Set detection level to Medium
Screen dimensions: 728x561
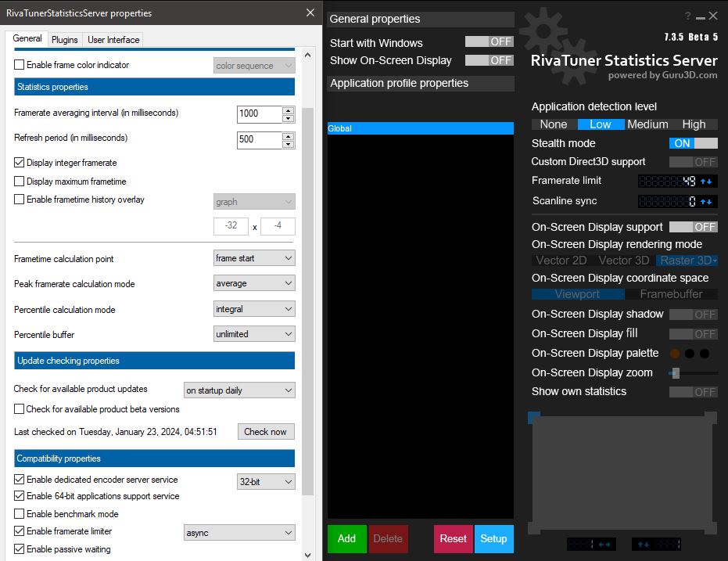click(647, 124)
